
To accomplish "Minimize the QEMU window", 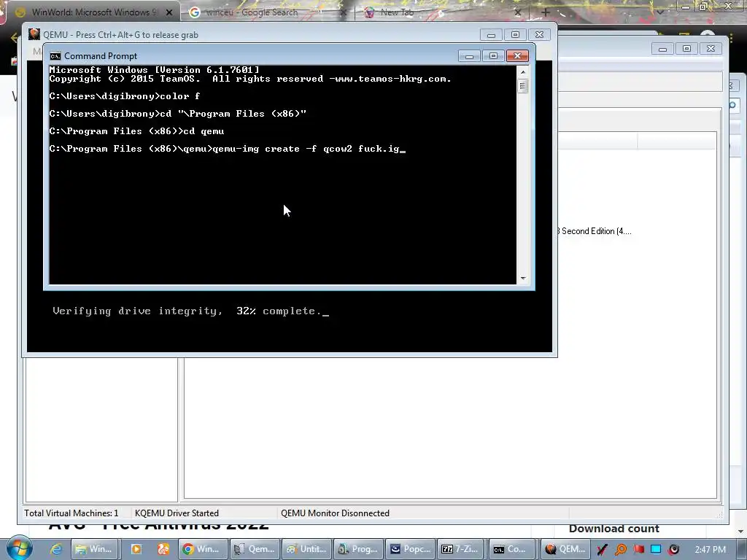I will 491,35.
